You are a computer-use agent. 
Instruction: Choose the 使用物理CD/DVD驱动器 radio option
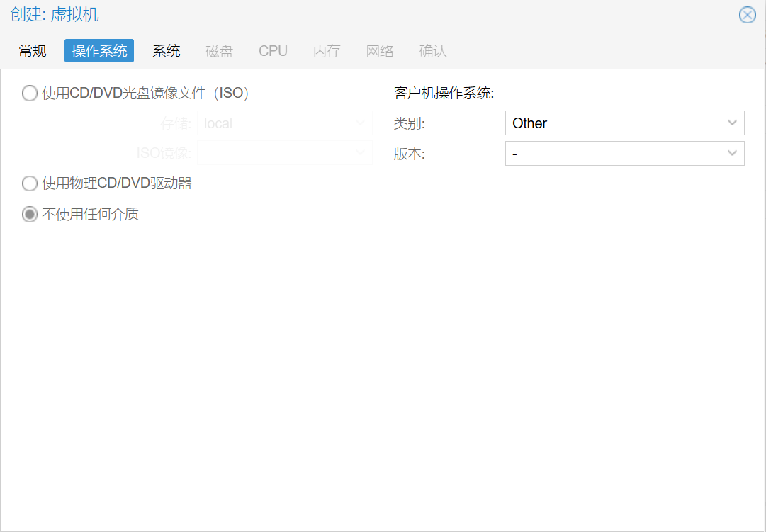[x=30, y=184]
